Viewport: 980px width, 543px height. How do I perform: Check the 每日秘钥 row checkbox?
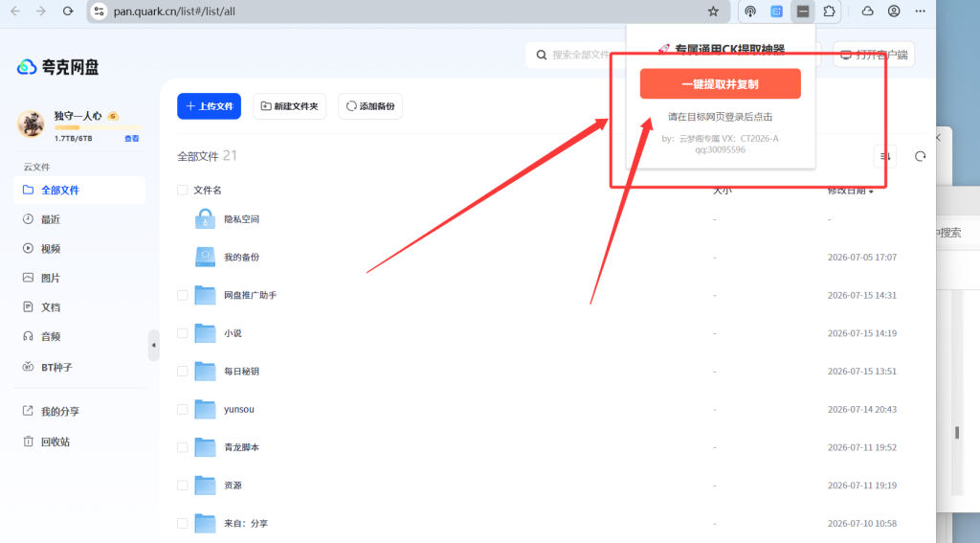tap(183, 372)
